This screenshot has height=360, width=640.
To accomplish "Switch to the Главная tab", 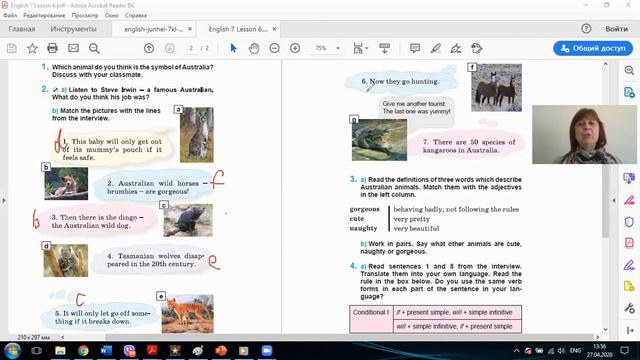I will coord(22,29).
